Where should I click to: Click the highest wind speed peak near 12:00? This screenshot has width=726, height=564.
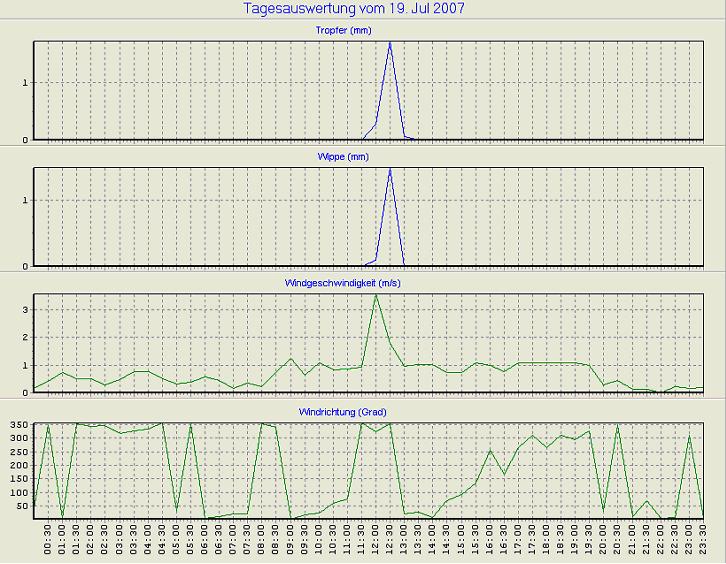[x=376, y=295]
